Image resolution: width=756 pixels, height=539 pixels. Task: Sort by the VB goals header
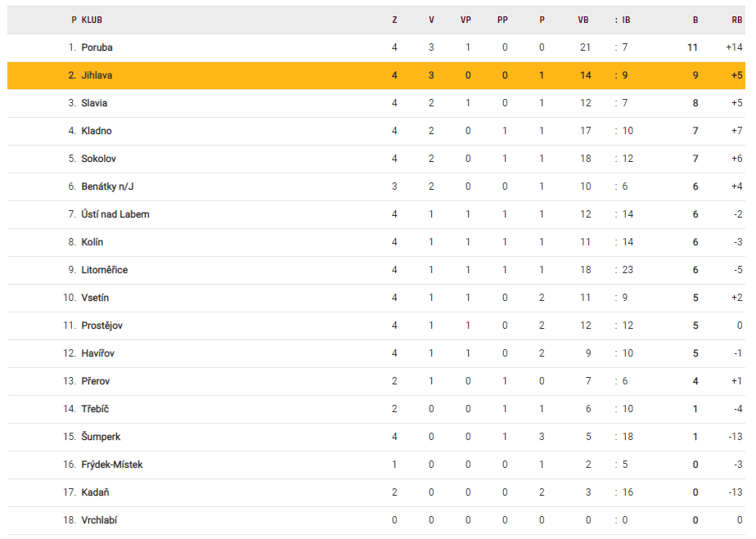[x=583, y=20]
